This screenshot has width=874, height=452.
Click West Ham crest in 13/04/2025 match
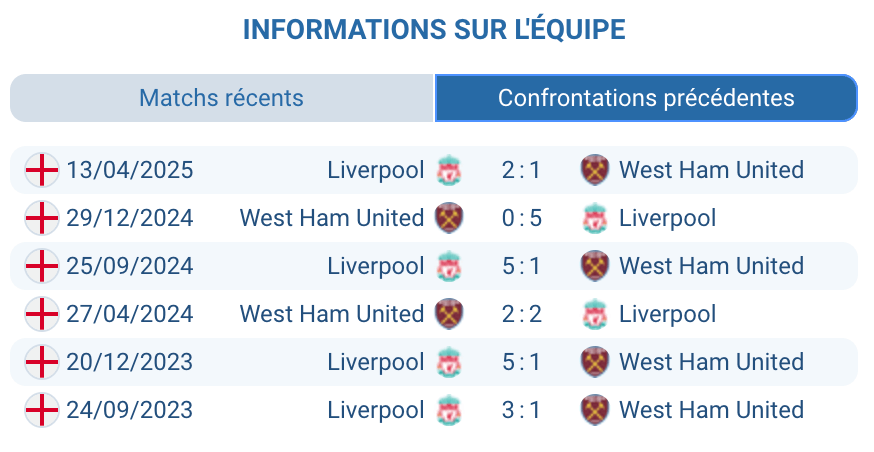tap(595, 170)
